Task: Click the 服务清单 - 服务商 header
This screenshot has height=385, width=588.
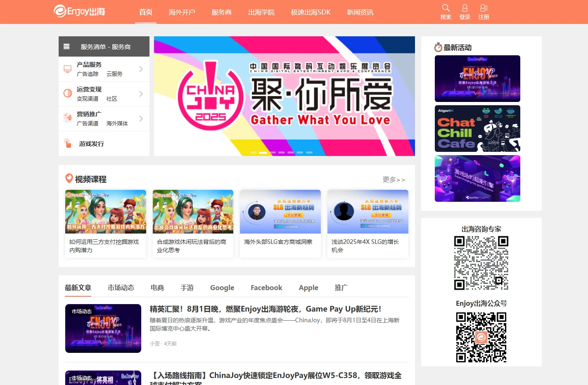Action: (104, 47)
